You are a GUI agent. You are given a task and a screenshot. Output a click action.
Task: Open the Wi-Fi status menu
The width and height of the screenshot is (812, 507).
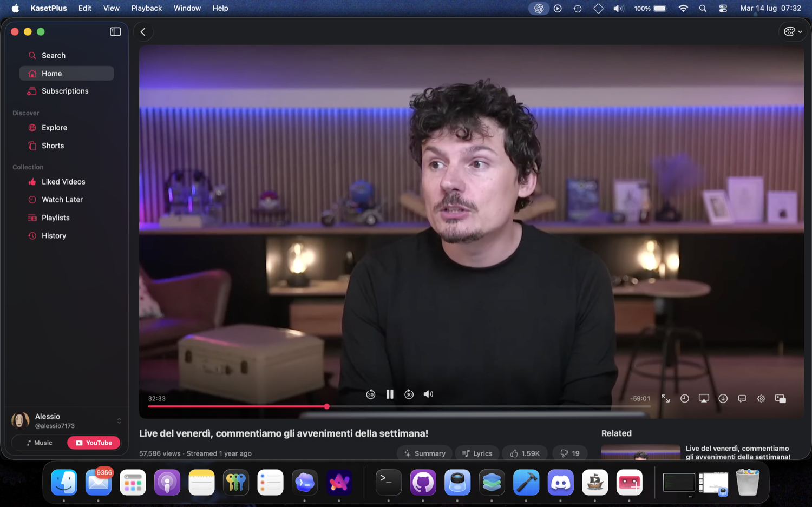point(683,8)
